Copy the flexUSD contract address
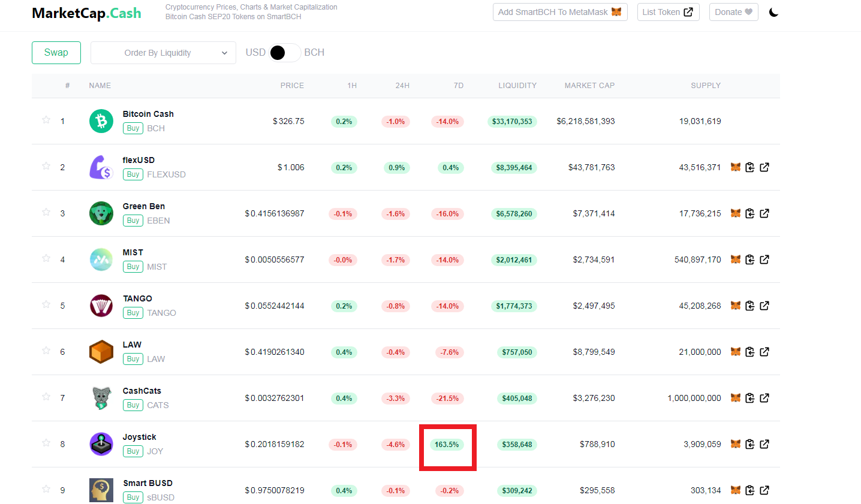Viewport: 861px width, 504px height. (750, 167)
